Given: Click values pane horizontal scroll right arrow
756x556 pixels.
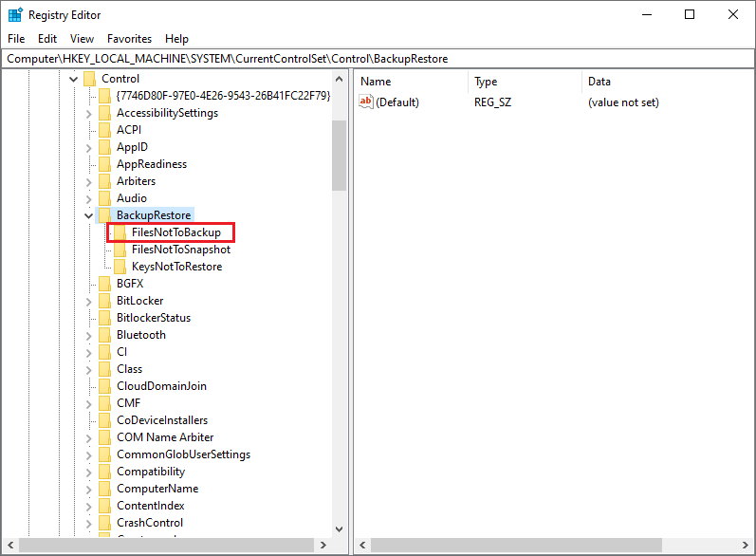Looking at the screenshot, I should point(745,545).
